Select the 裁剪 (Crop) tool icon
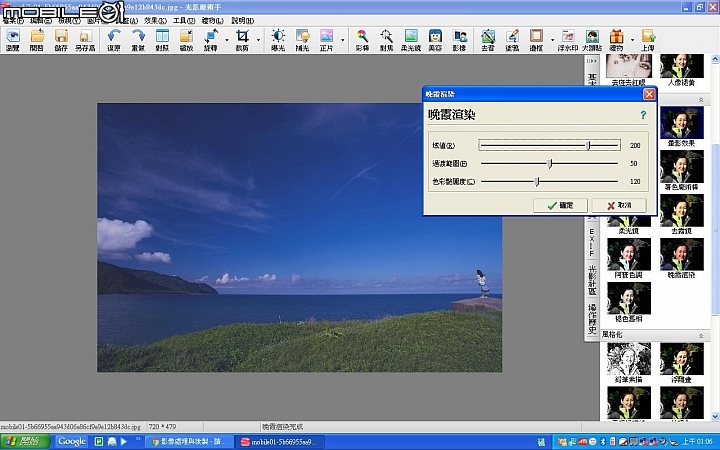Screen dimensions: 720x450 [x=242, y=39]
